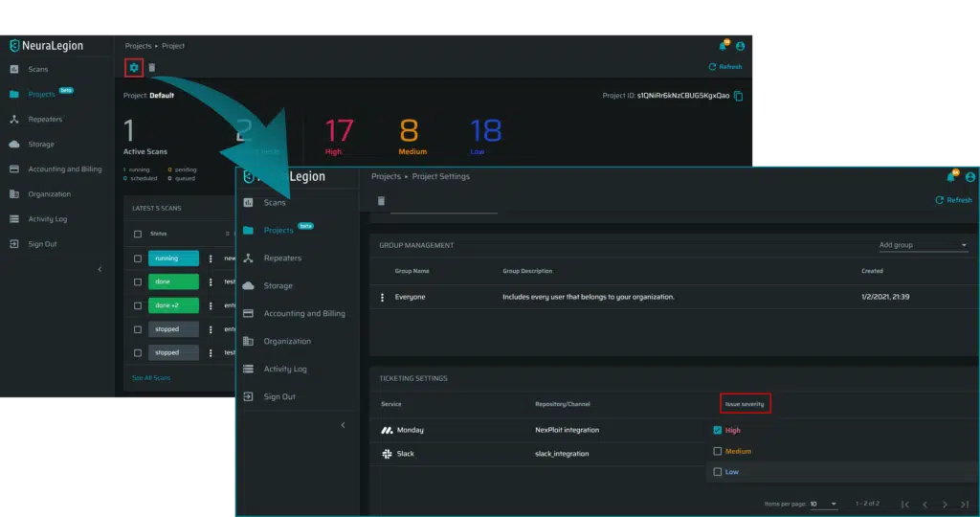Copy the Project ID using the copy icon
Viewport: 980px width, 517px height.
tap(738, 96)
